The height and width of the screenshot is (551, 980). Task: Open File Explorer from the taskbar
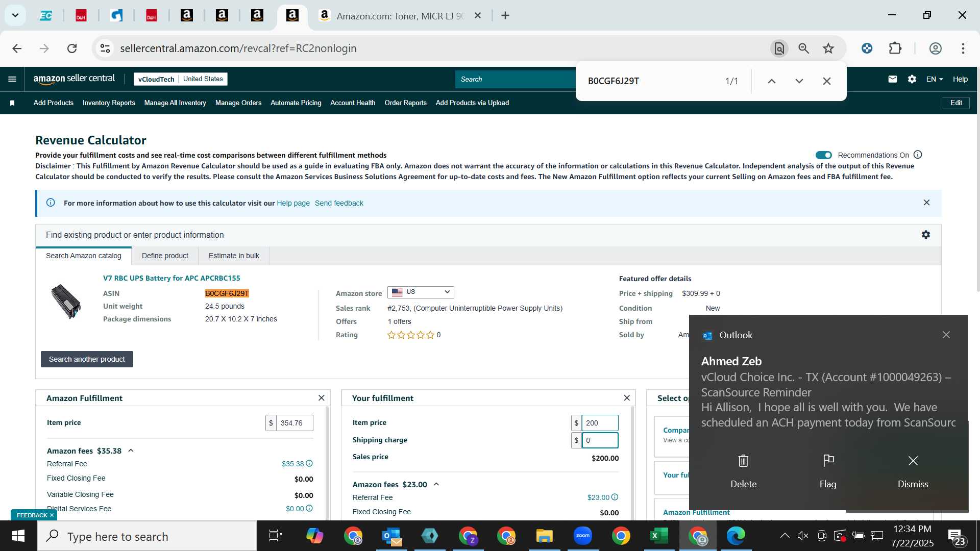(544, 536)
